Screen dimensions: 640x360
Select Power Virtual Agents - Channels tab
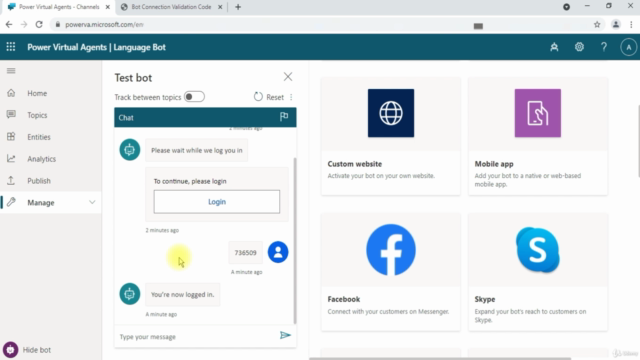[59, 7]
